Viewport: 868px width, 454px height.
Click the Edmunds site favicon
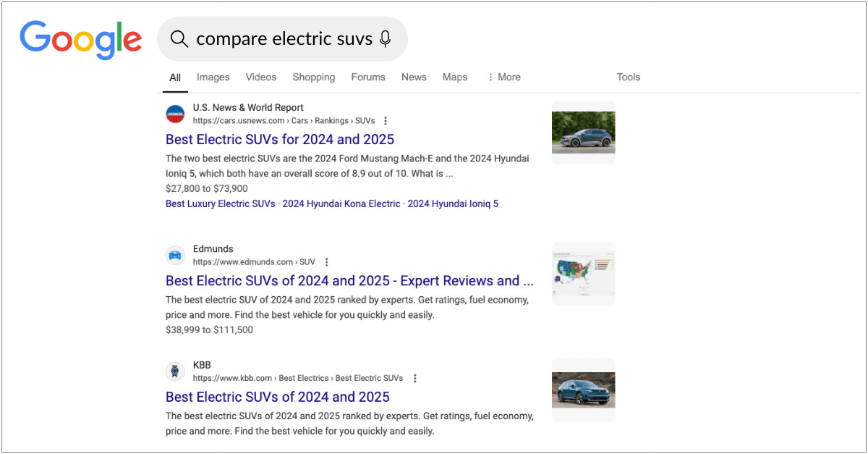click(x=175, y=255)
